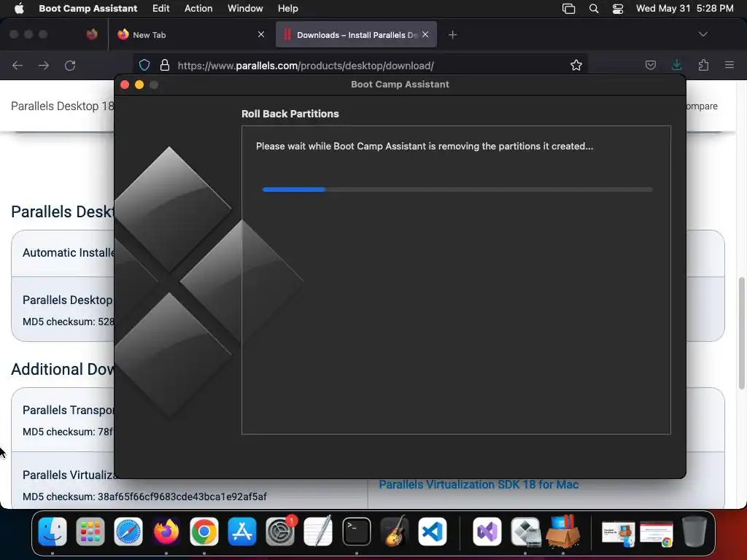The width and height of the screenshot is (747, 560).
Task: Expand the list all tabs chevron
Action: tap(703, 34)
